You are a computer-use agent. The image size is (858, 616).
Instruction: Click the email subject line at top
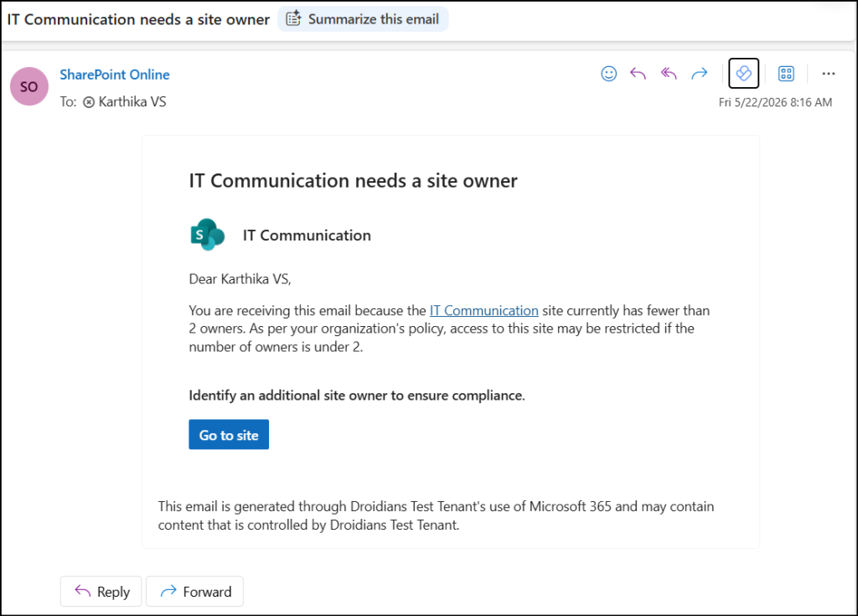pos(138,20)
